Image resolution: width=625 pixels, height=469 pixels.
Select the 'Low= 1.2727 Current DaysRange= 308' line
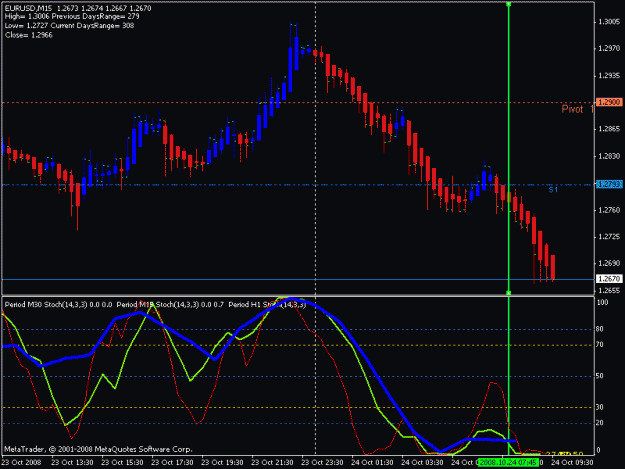tap(69, 26)
